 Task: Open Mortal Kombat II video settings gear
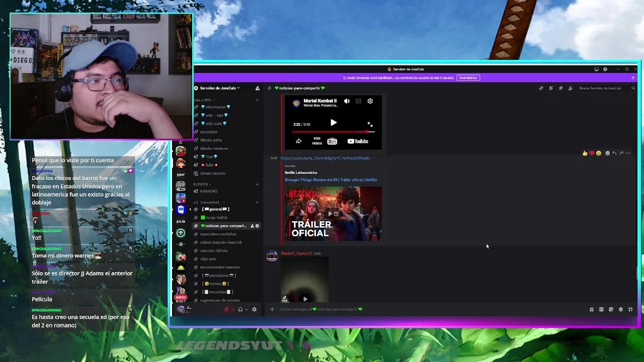(370, 101)
